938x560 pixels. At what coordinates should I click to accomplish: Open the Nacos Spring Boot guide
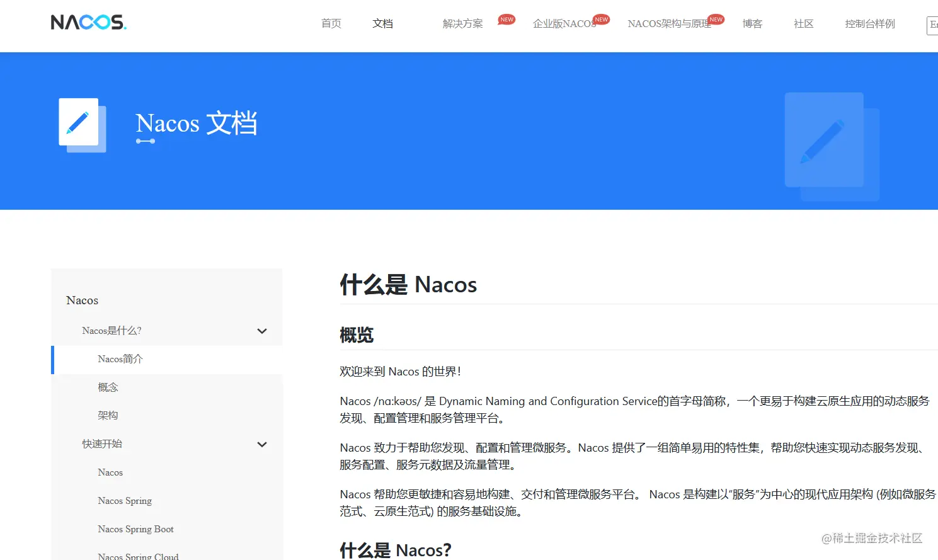(x=135, y=529)
